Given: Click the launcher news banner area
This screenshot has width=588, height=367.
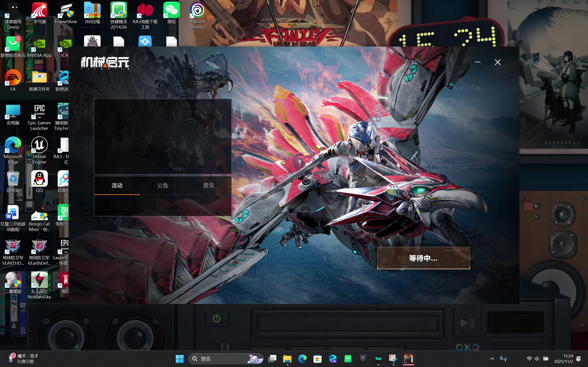Looking at the screenshot, I should (163, 136).
